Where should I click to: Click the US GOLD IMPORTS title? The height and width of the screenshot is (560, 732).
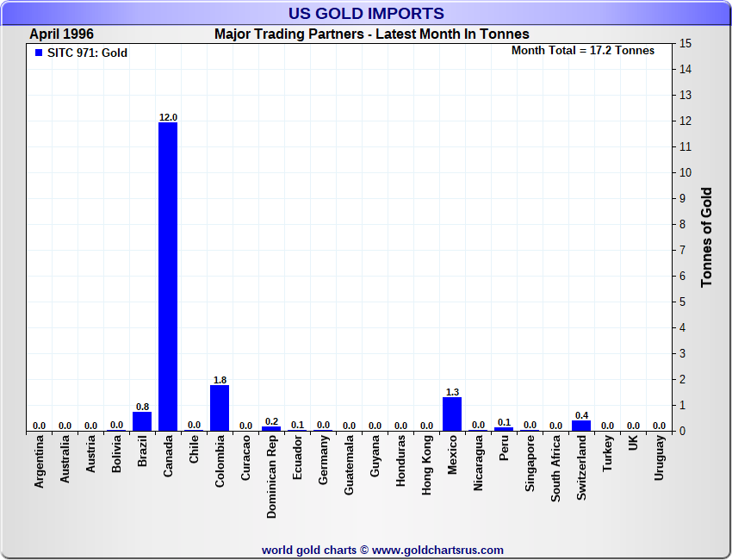366,14
